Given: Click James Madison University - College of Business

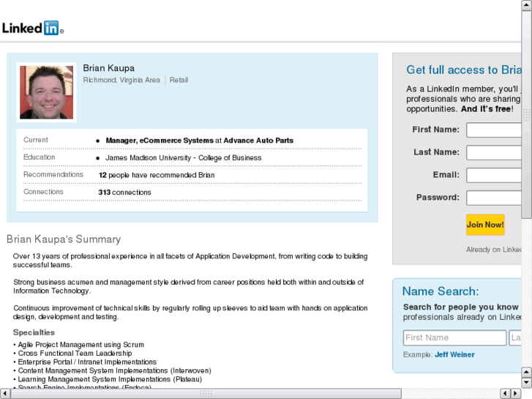Looking at the screenshot, I should coord(183,157).
